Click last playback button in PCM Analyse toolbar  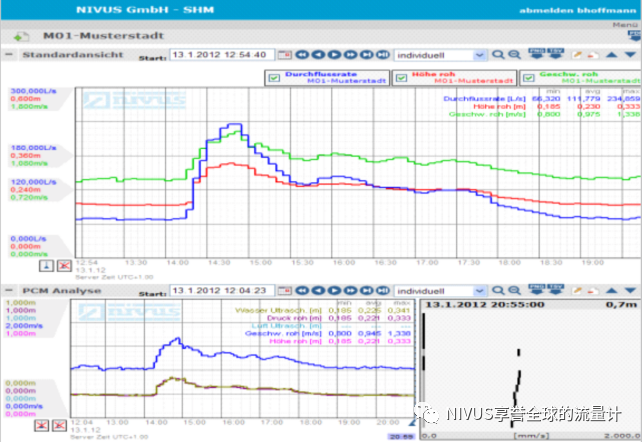[383, 291]
